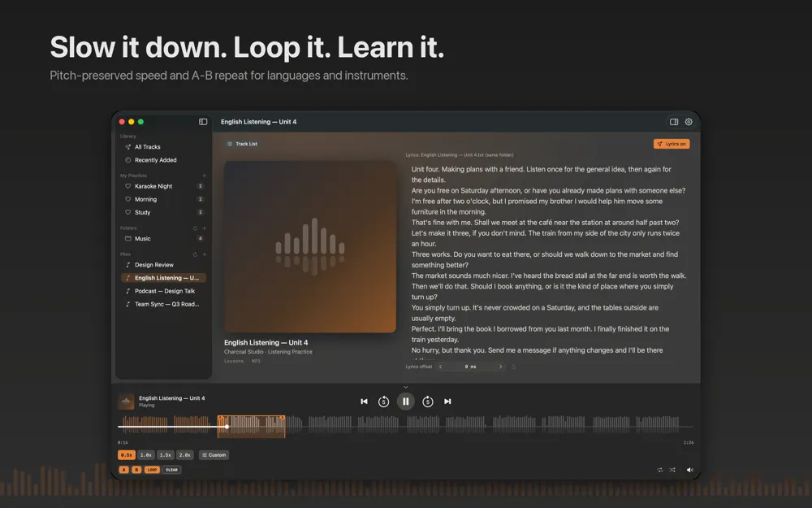This screenshot has width=812, height=508.
Task: Click the Karaoke Night count badge '2'
Action: coord(201,186)
